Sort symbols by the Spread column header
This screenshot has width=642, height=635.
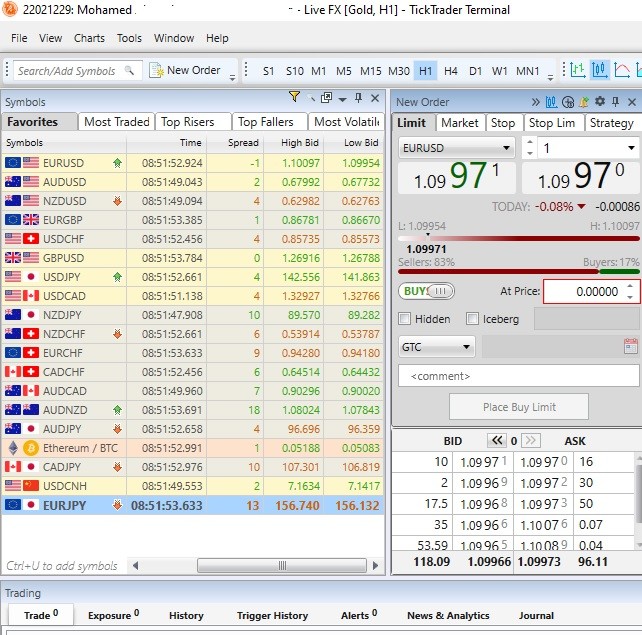click(x=243, y=142)
